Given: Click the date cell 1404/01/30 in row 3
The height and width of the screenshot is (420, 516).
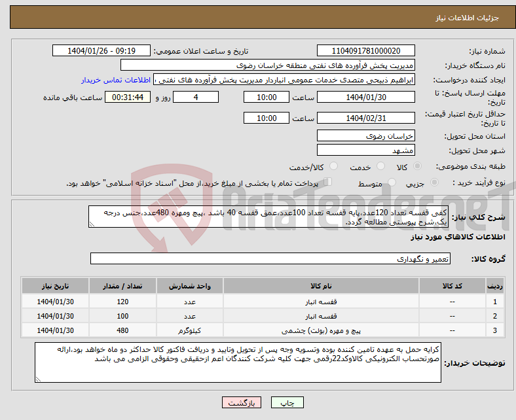Looking at the screenshot, I should point(55,330).
